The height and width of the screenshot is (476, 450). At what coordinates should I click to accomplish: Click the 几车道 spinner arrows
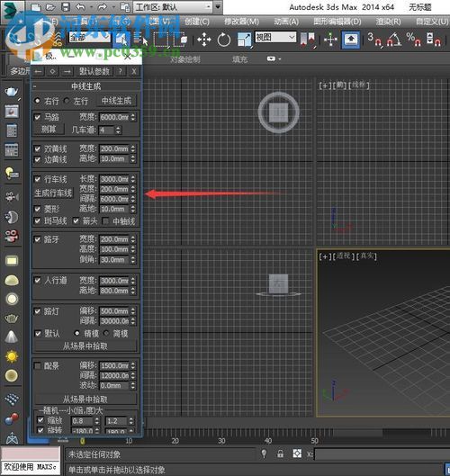click(x=118, y=130)
